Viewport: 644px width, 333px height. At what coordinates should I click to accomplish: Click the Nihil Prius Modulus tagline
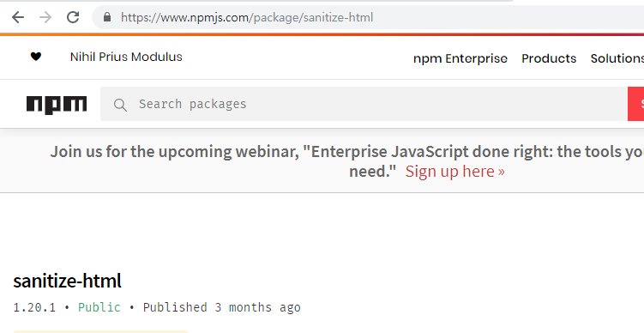click(x=126, y=57)
